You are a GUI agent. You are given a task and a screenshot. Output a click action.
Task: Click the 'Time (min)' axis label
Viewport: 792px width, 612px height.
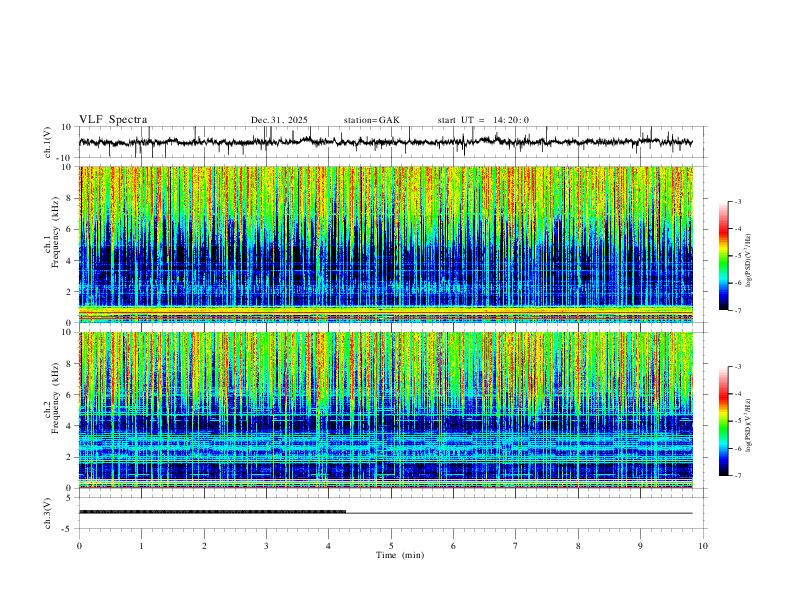click(x=400, y=555)
